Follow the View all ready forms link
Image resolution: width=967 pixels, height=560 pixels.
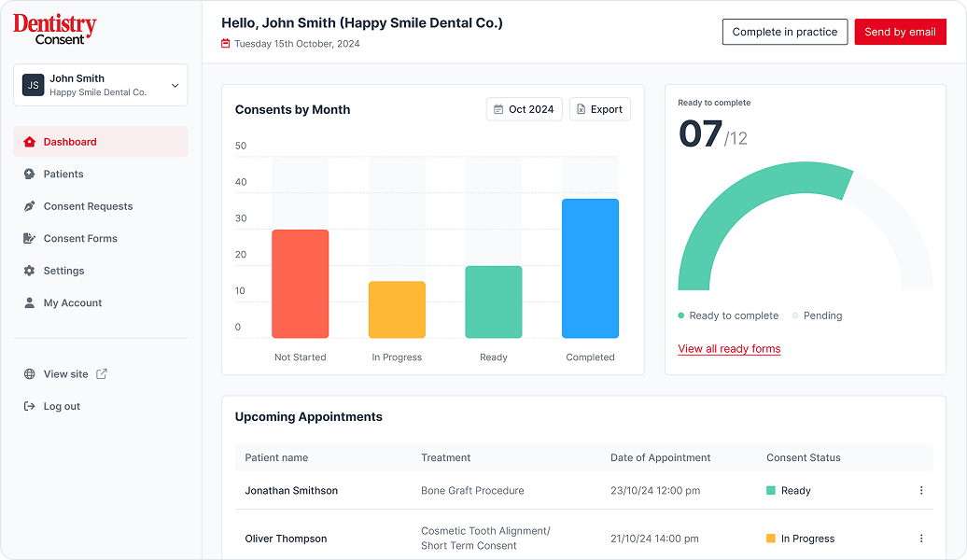click(729, 349)
